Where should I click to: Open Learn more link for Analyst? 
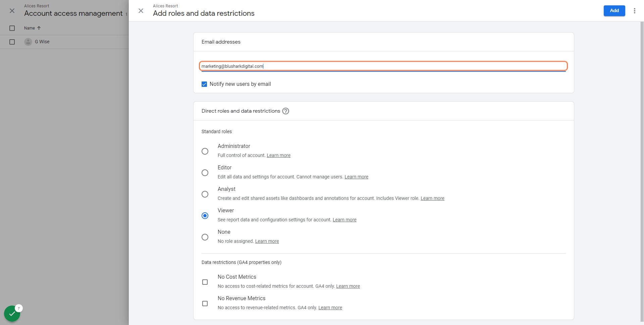coord(432,198)
